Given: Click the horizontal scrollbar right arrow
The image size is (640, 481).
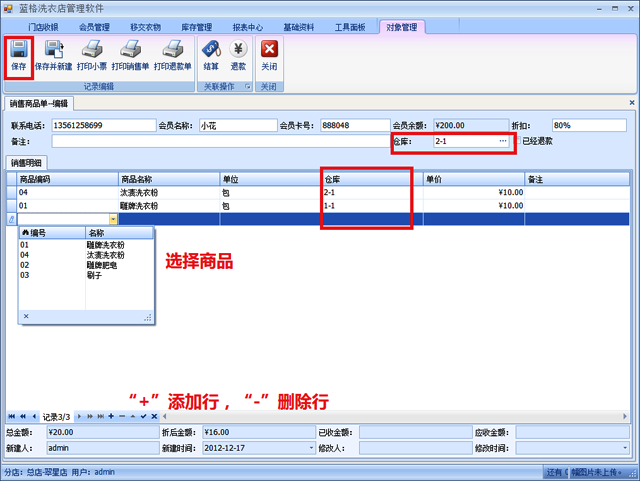Looking at the screenshot, I should point(624,416).
